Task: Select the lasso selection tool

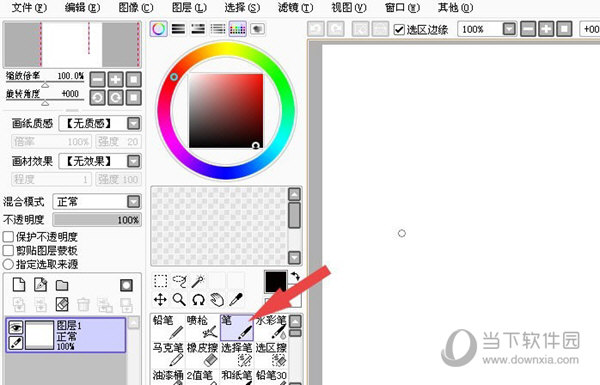Action: pos(179,281)
